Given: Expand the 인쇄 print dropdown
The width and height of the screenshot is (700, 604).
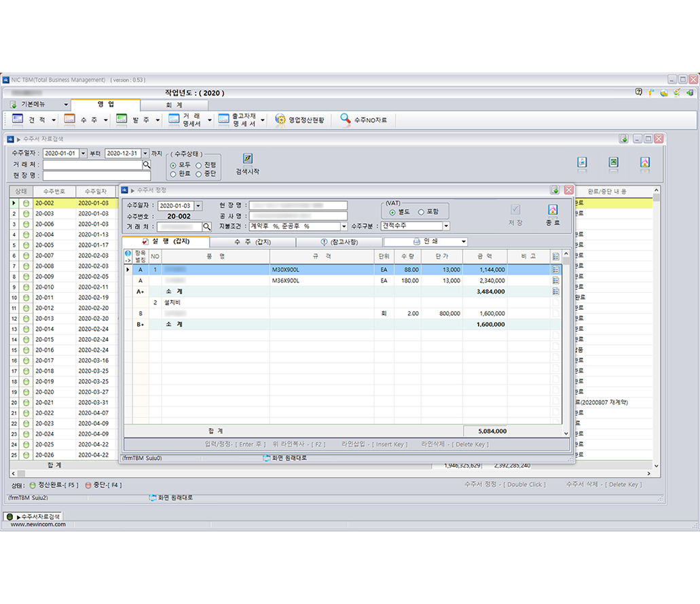Looking at the screenshot, I should (x=464, y=242).
